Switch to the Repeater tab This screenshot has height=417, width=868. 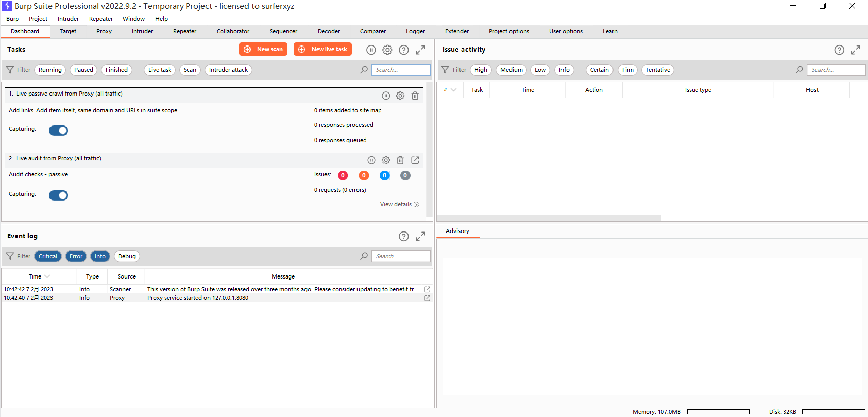[x=185, y=31]
